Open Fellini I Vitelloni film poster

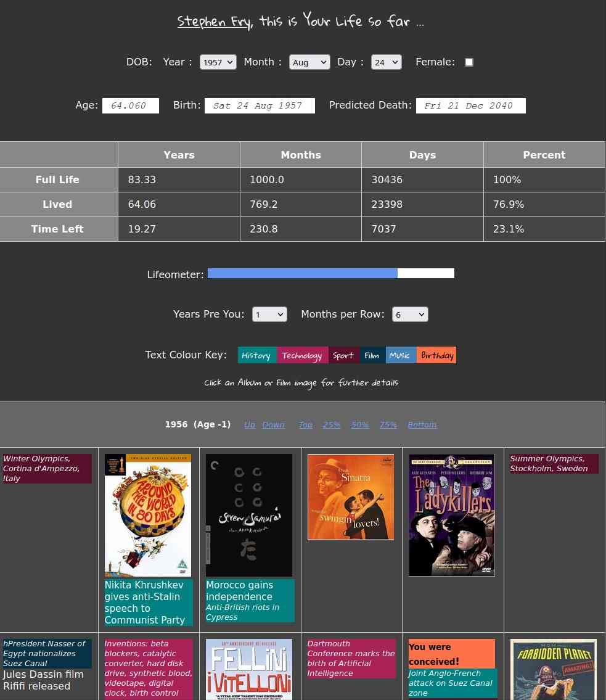tap(249, 669)
